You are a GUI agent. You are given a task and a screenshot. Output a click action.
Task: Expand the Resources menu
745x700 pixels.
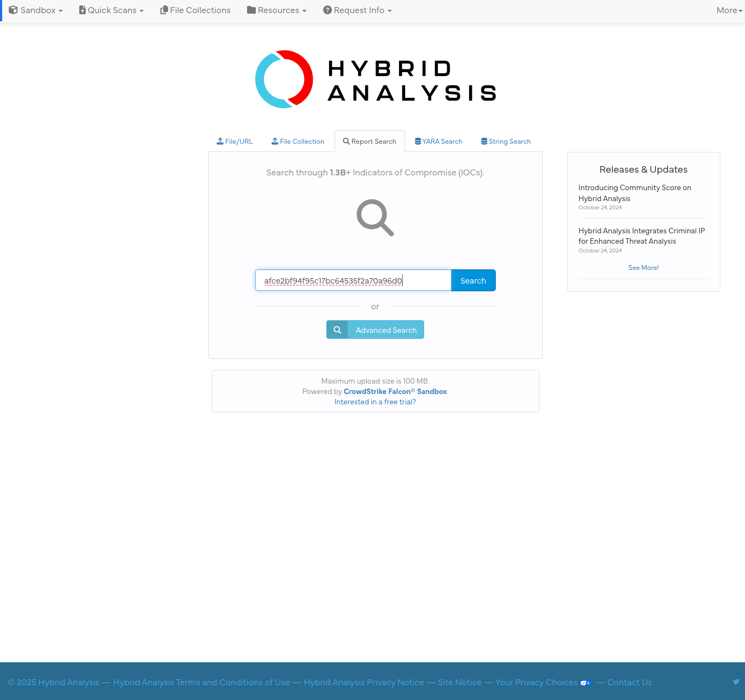click(x=277, y=10)
